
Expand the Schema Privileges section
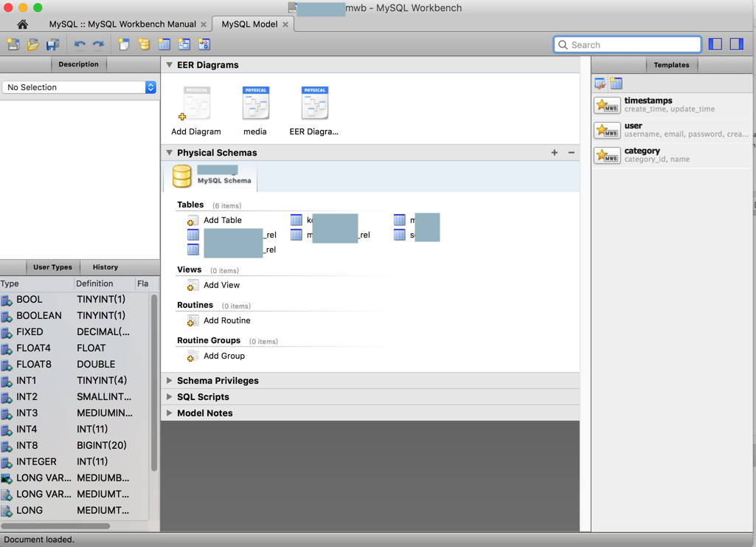(x=169, y=381)
